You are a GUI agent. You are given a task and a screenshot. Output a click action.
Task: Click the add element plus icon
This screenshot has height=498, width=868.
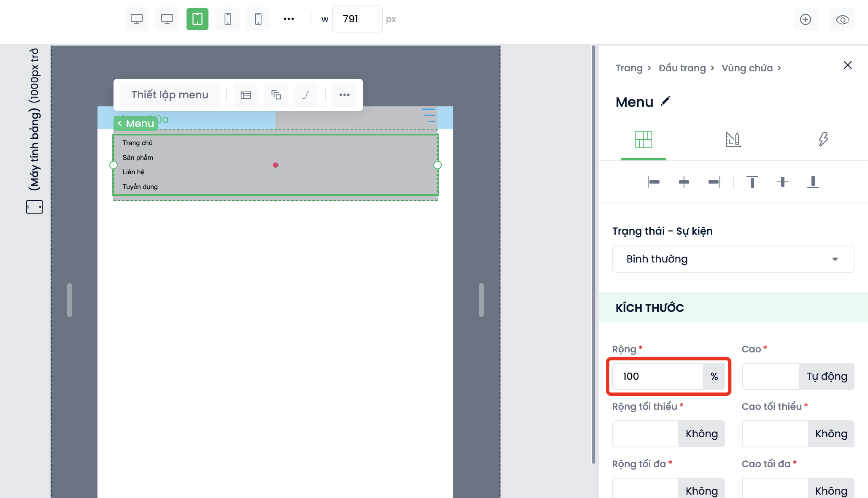tap(805, 19)
